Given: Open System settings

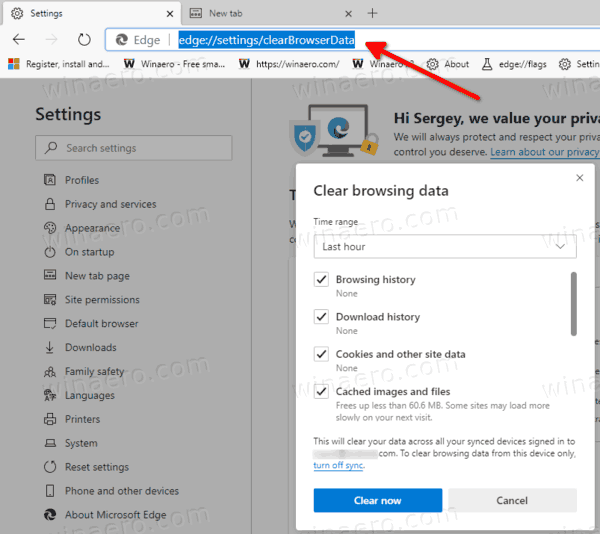Looking at the screenshot, I should point(81,443).
